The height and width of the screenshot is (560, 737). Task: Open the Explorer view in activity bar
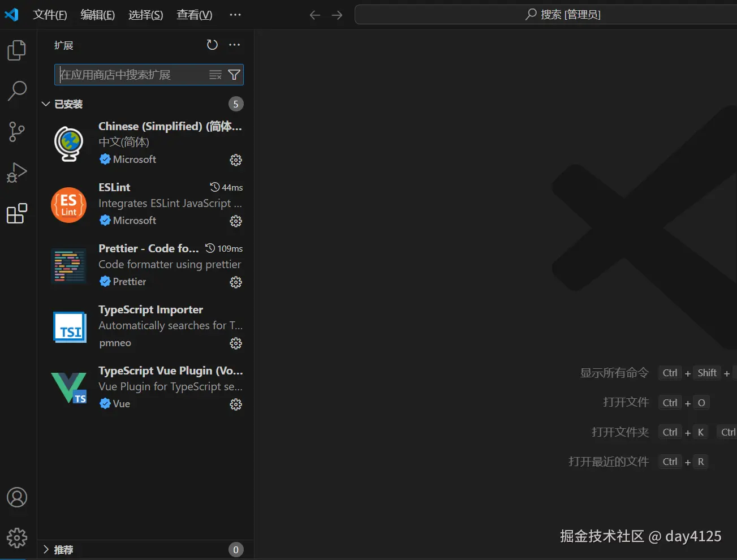pyautogui.click(x=17, y=50)
